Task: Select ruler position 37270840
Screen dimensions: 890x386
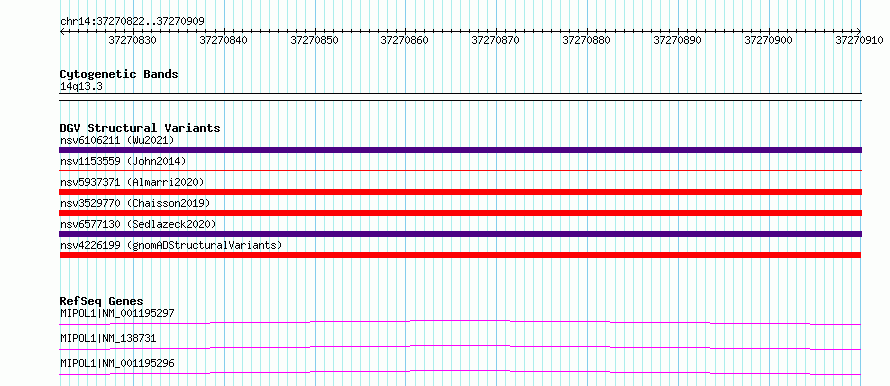Action: point(224,41)
